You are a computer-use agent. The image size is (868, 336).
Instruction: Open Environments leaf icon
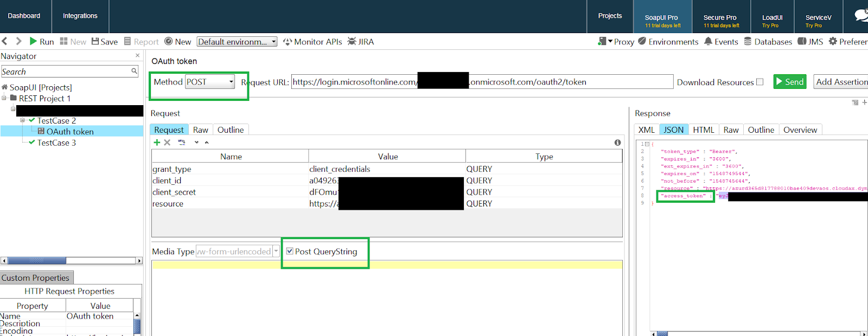(x=642, y=41)
